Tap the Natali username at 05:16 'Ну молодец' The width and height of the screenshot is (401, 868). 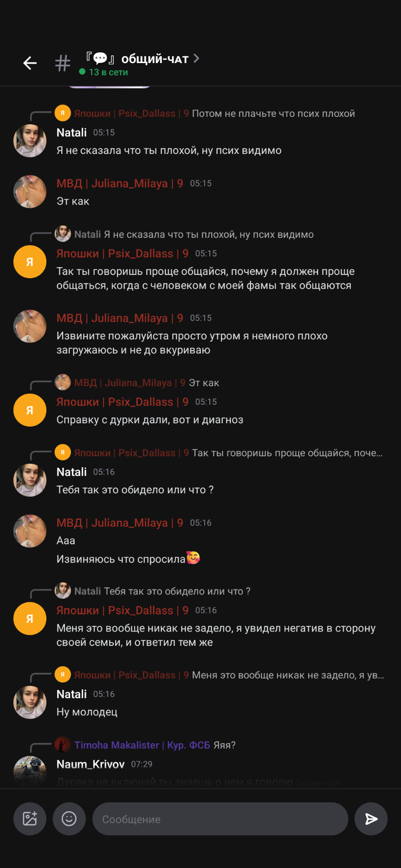point(71,694)
